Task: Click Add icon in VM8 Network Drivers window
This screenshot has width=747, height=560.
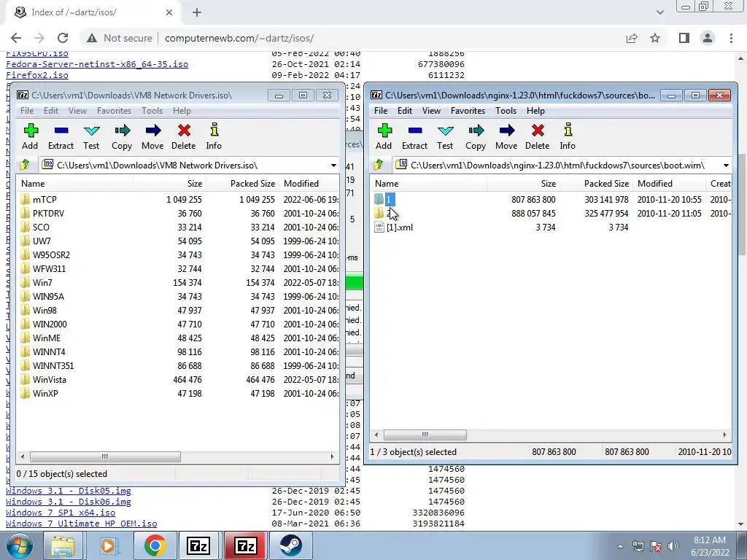Action: pyautogui.click(x=31, y=131)
